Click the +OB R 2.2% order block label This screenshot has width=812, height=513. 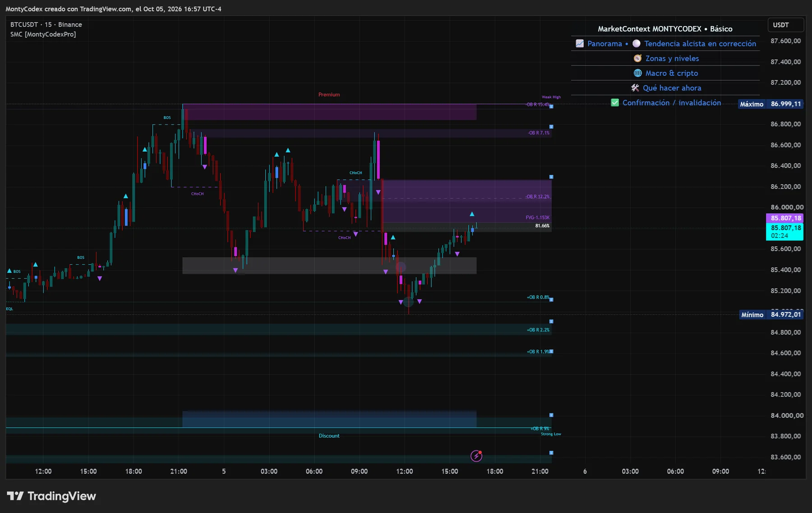[538, 330]
